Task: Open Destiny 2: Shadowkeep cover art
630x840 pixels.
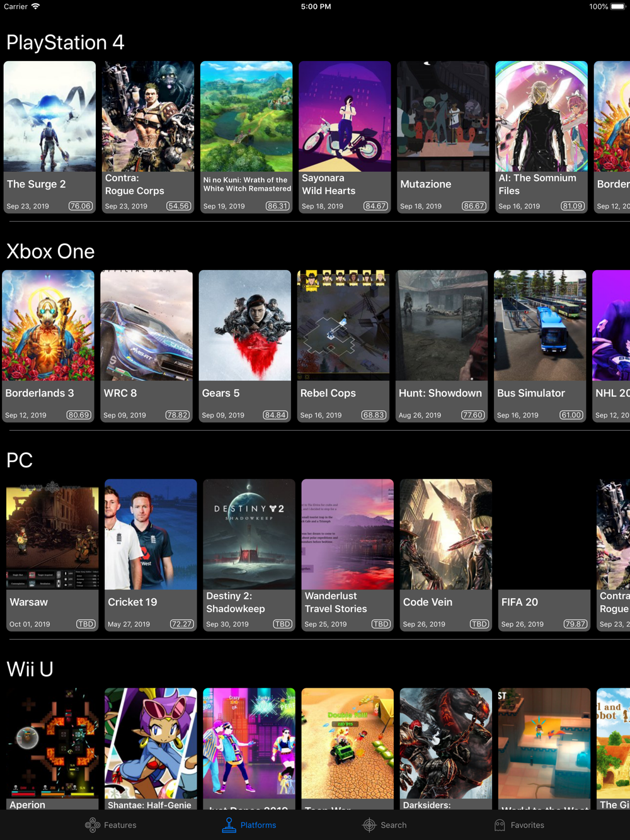Action: [x=249, y=535]
